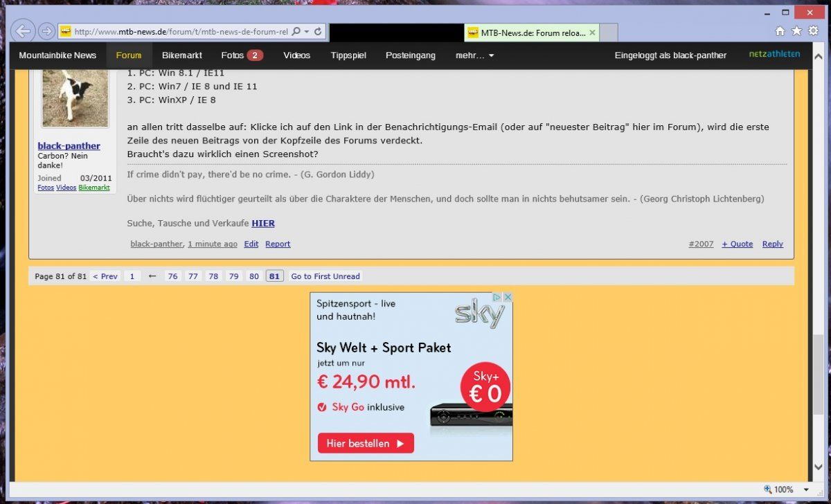The image size is (831, 504).
Task: Click the red Sky+ € 0 badge
Action: pos(485,387)
